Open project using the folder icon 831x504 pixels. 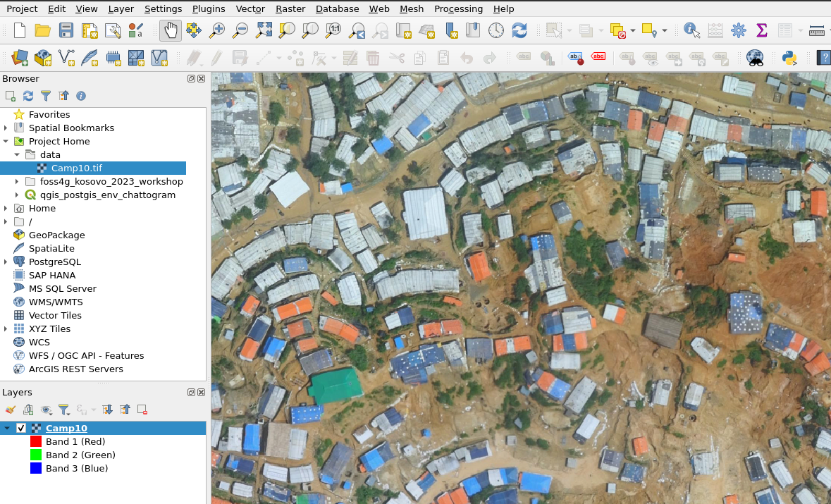tap(42, 30)
